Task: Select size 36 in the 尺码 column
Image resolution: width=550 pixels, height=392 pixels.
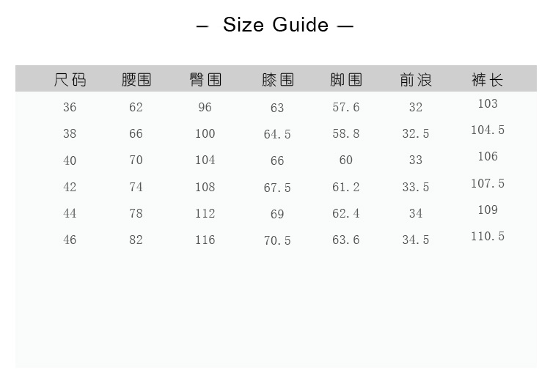Action: (x=70, y=107)
